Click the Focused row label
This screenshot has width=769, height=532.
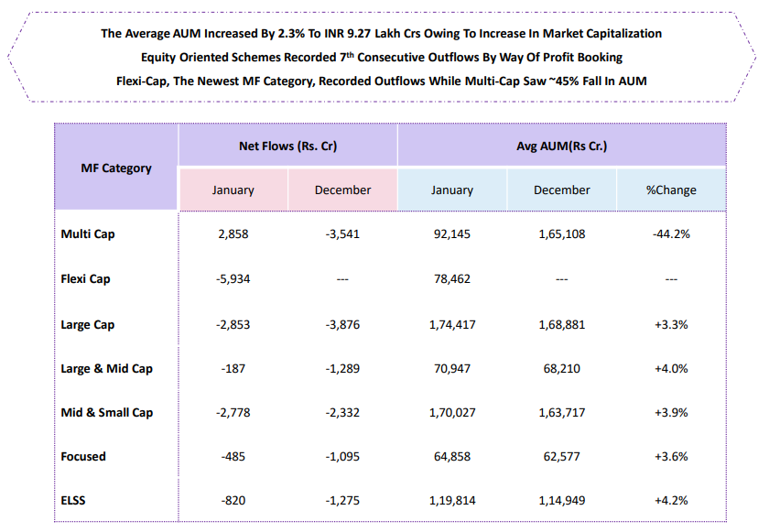[x=83, y=457]
